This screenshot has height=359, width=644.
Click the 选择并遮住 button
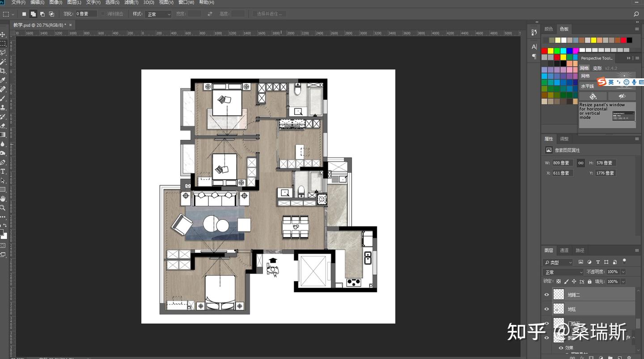coord(269,14)
